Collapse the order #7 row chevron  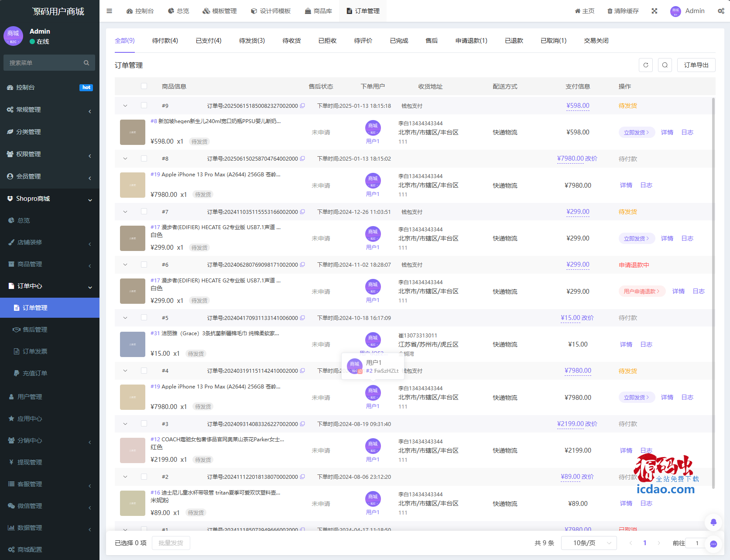coord(125,212)
